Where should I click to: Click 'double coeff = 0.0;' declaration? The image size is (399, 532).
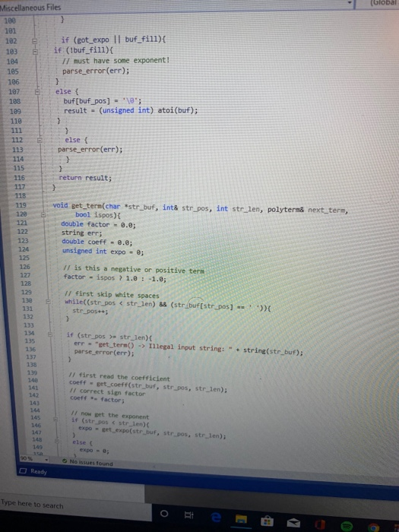click(x=97, y=242)
